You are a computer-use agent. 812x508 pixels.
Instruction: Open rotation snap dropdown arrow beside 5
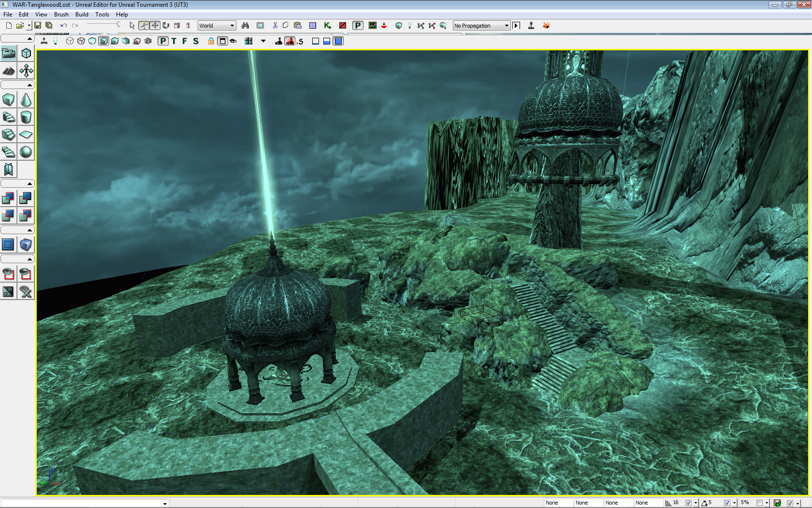coord(734,503)
